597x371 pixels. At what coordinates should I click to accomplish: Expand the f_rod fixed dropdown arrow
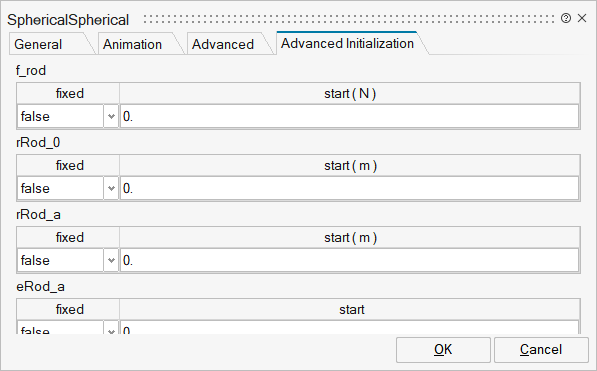tap(111, 116)
